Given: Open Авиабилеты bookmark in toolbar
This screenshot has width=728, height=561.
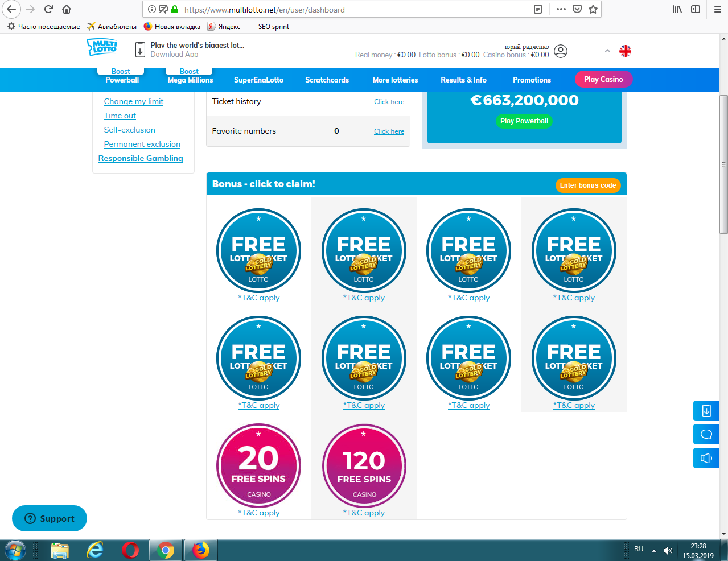Looking at the screenshot, I should [112, 26].
